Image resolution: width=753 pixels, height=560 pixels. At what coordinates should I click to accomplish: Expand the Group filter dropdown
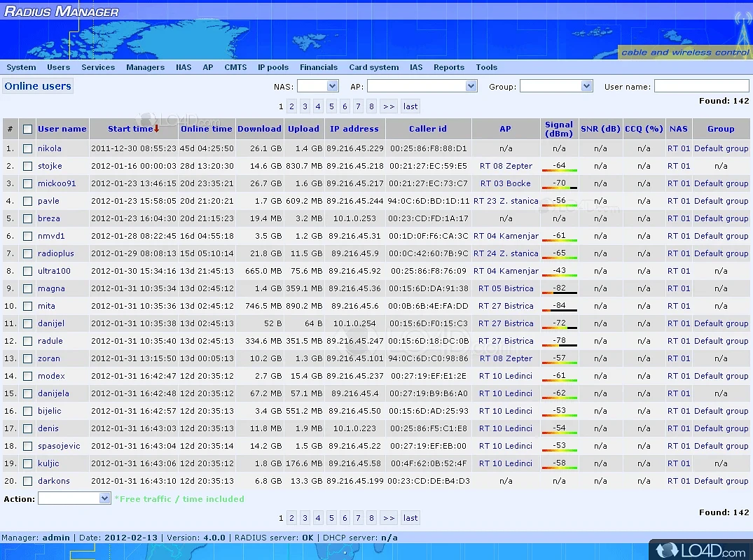(x=556, y=86)
